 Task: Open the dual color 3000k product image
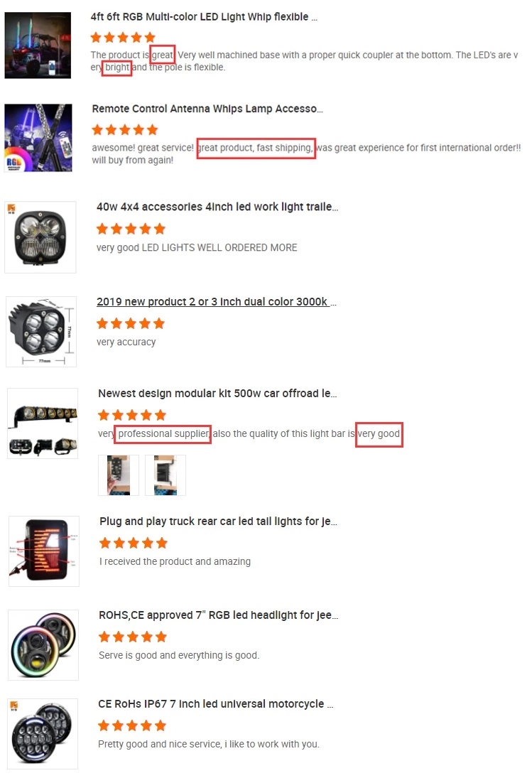pyautogui.click(x=40, y=331)
